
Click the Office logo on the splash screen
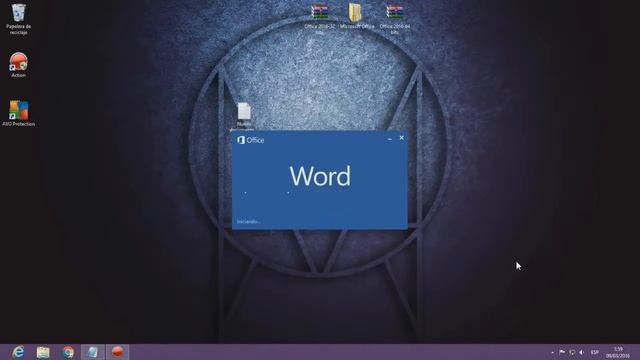click(251, 140)
